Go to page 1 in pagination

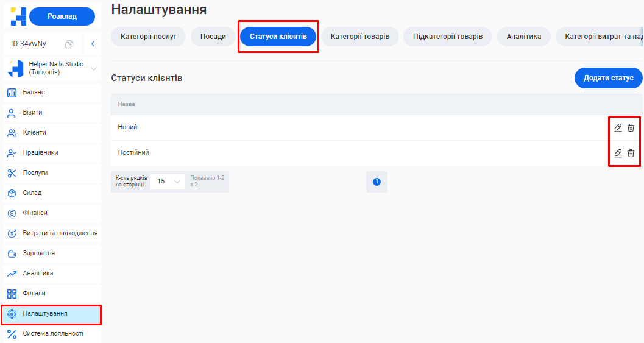377,182
